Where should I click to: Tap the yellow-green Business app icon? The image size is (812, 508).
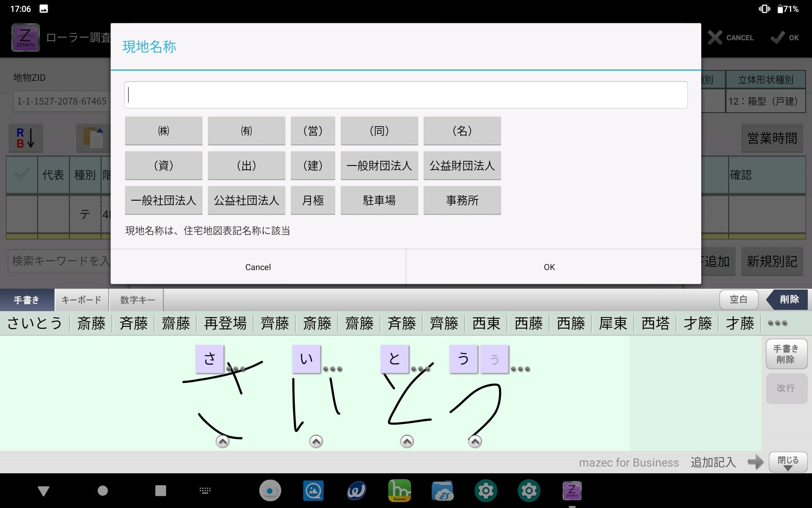click(x=399, y=491)
